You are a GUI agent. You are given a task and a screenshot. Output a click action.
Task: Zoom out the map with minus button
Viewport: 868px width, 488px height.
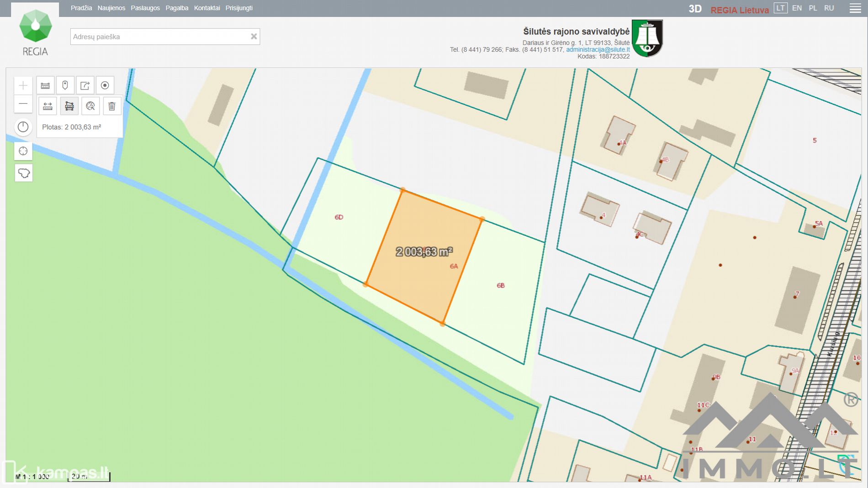tap(23, 104)
